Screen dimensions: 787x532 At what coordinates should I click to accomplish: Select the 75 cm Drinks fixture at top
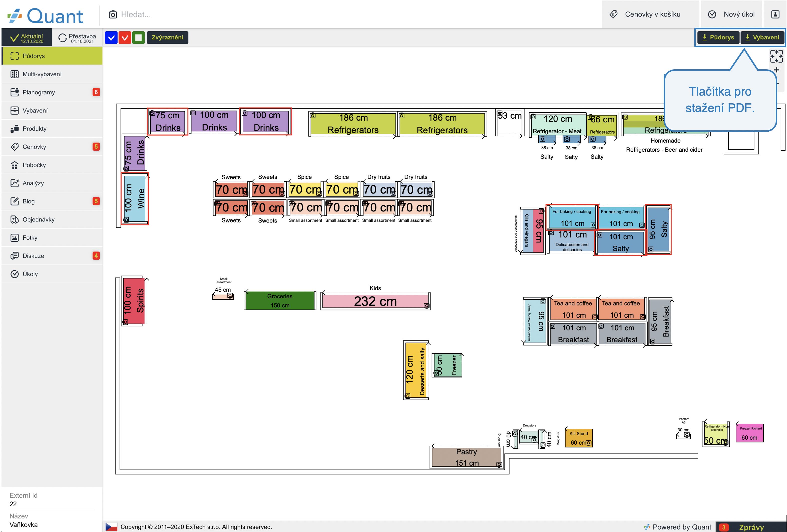click(168, 122)
